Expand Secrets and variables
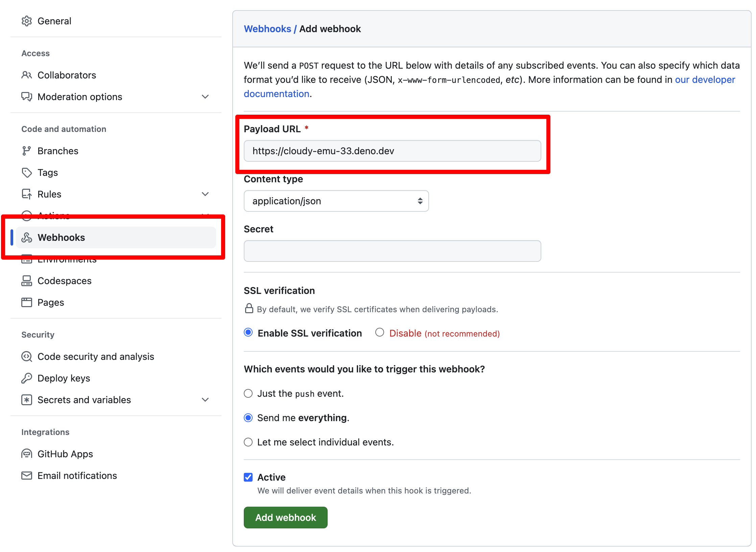 [205, 399]
